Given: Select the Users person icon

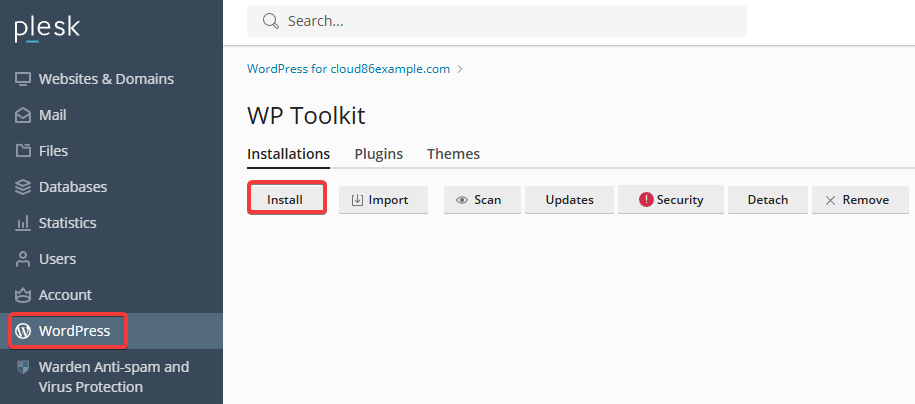Looking at the screenshot, I should pyautogui.click(x=23, y=259).
